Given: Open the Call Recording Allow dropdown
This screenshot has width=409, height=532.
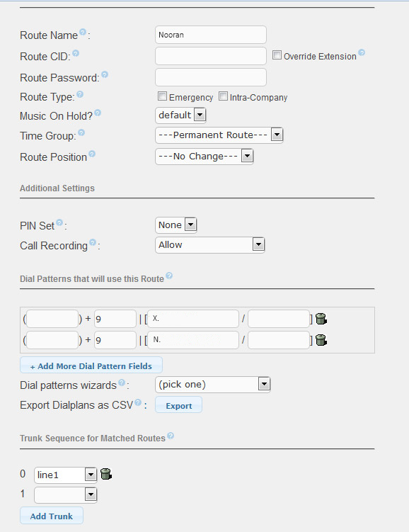Looking at the screenshot, I should pos(209,244).
